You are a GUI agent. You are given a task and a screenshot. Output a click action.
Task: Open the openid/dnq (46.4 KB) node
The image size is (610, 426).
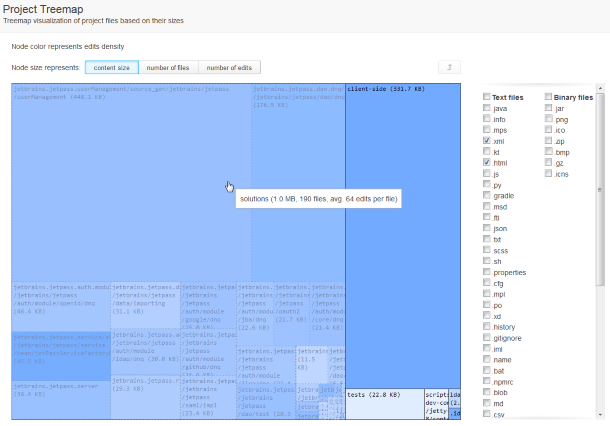[x=61, y=307]
